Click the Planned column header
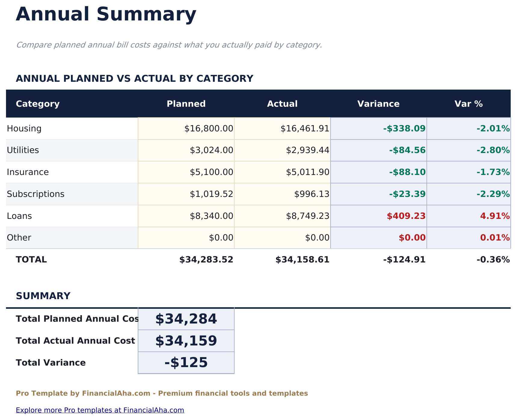Viewport: 517px width, 420px height. click(x=186, y=104)
